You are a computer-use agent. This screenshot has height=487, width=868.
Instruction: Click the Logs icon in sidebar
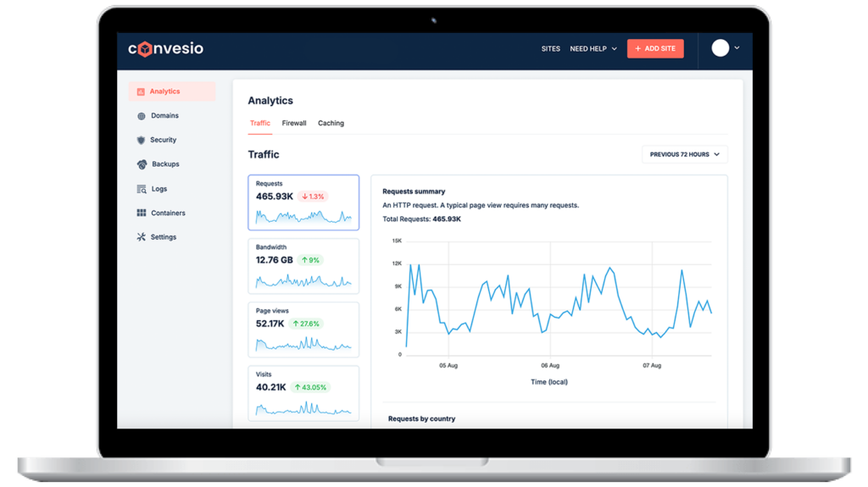142,189
